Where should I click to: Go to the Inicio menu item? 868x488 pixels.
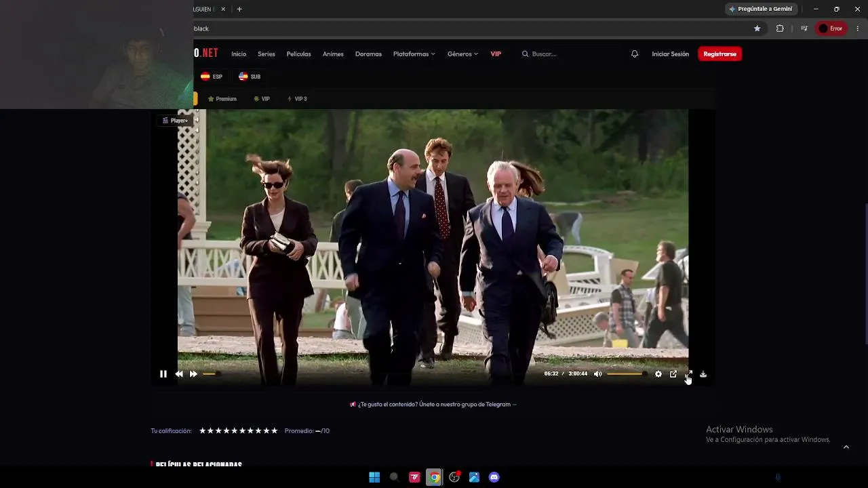[239, 54]
